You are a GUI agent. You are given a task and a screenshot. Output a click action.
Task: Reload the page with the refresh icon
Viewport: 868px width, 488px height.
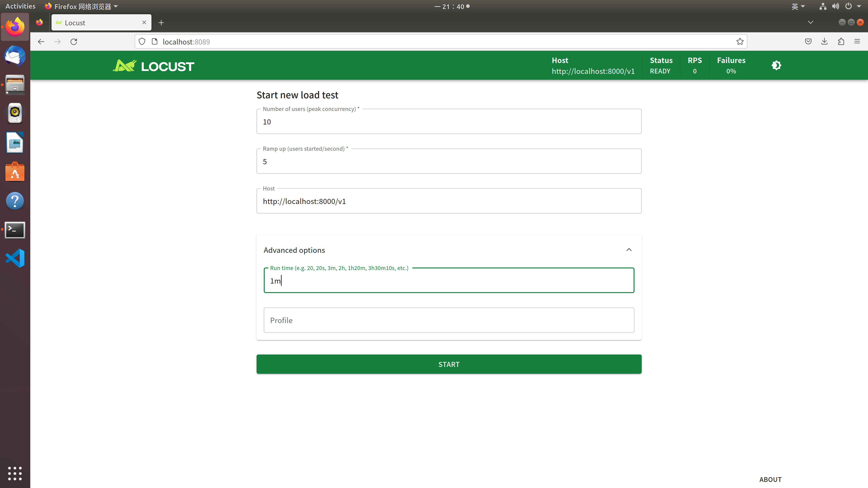pos(74,42)
